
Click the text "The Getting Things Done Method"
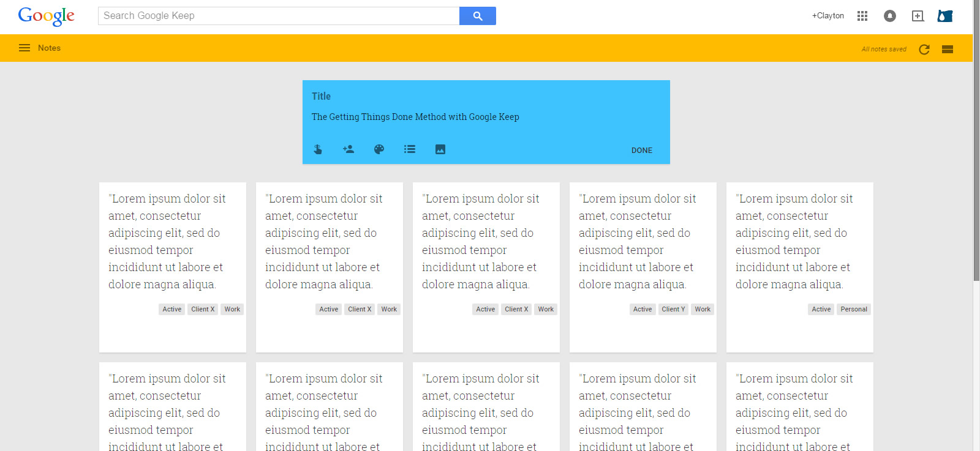tap(372, 117)
